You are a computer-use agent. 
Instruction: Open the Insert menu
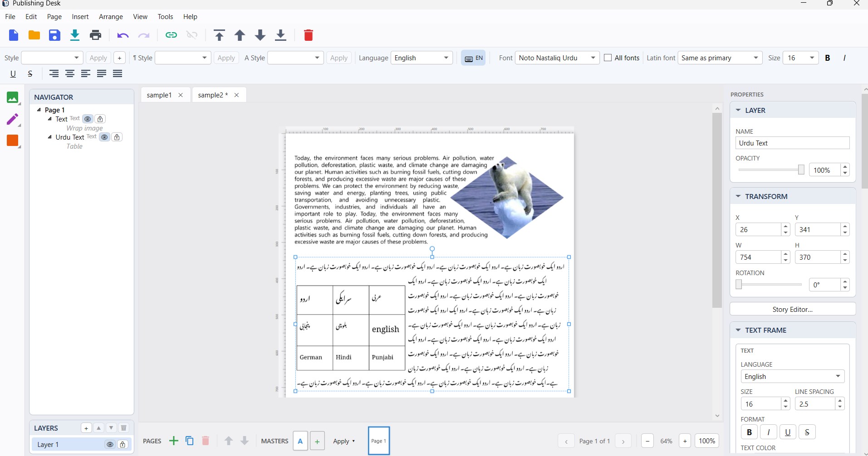pos(80,17)
